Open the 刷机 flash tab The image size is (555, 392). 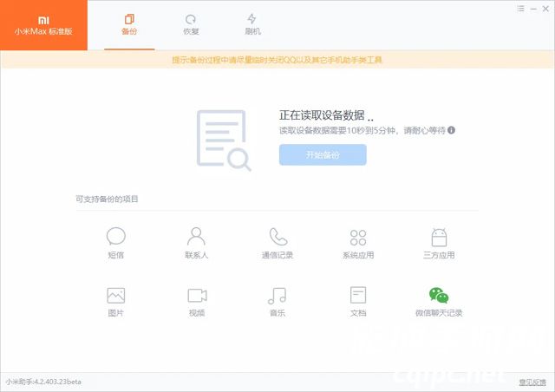point(251,23)
